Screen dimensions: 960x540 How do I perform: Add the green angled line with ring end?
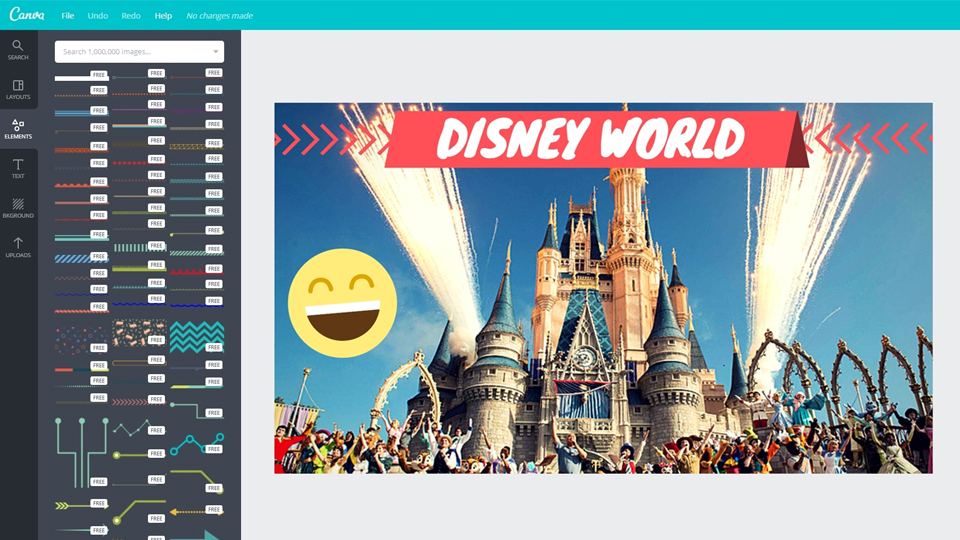click(139, 512)
